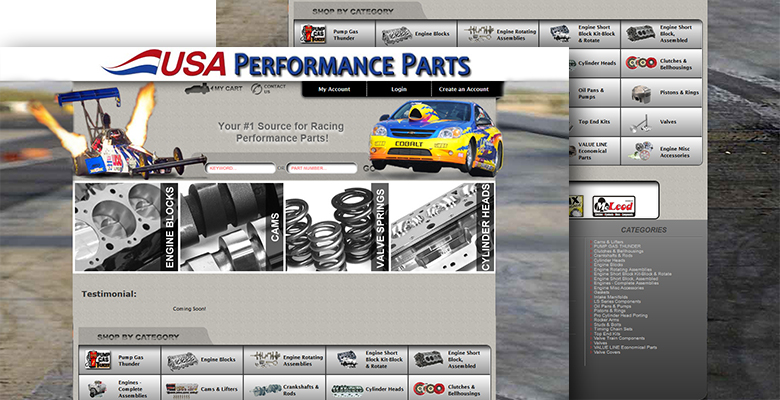The image size is (780, 400).
Task: Click the USA Performance Parts logo
Action: [x=286, y=63]
